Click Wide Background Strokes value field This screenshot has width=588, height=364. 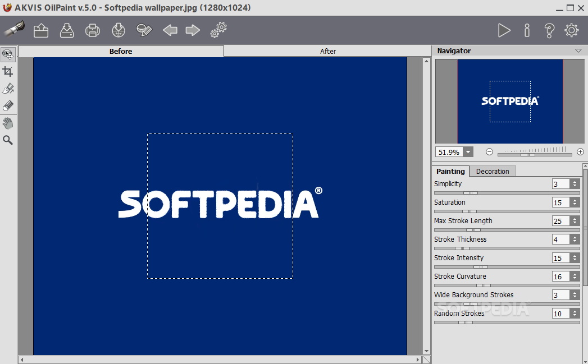560,295
